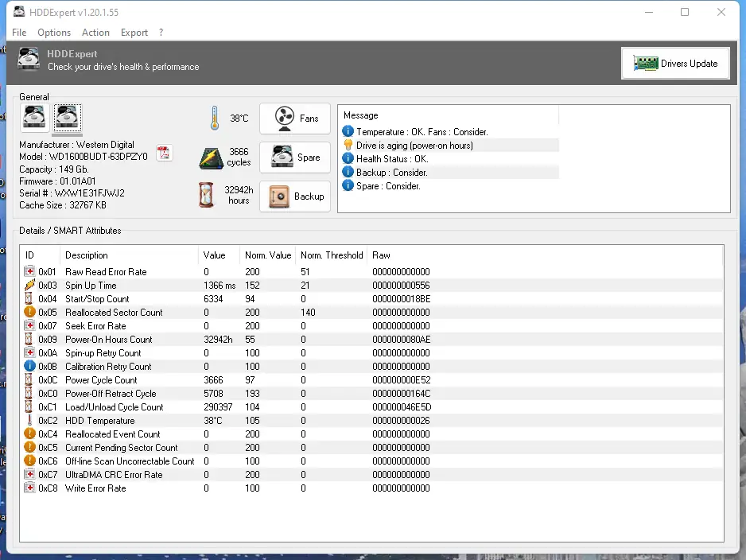Select 'Drive is aging (power-on hours)' message
Image resolution: width=746 pixels, height=560 pixels.
414,146
